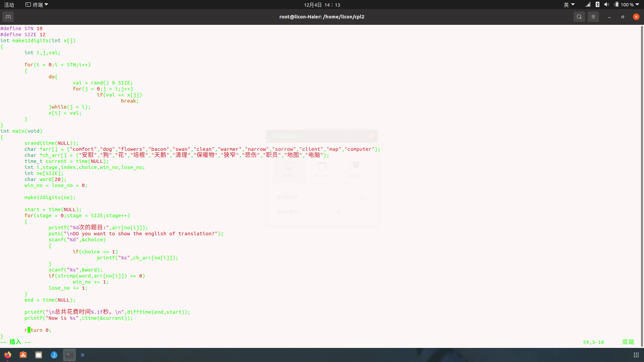Expand the system menu arrow
Image resolution: width=644 pixels, height=362 pixels.
pos(637,5)
